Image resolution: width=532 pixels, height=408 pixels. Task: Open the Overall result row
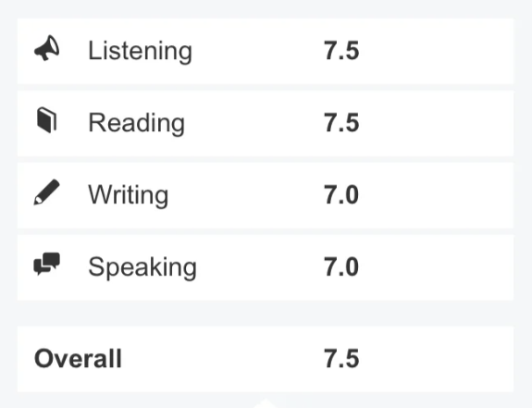click(266, 359)
